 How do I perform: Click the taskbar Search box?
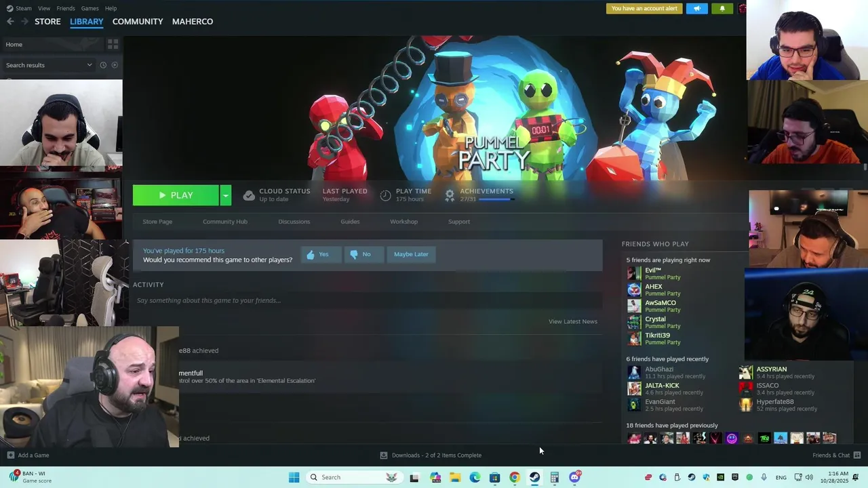[x=353, y=477]
